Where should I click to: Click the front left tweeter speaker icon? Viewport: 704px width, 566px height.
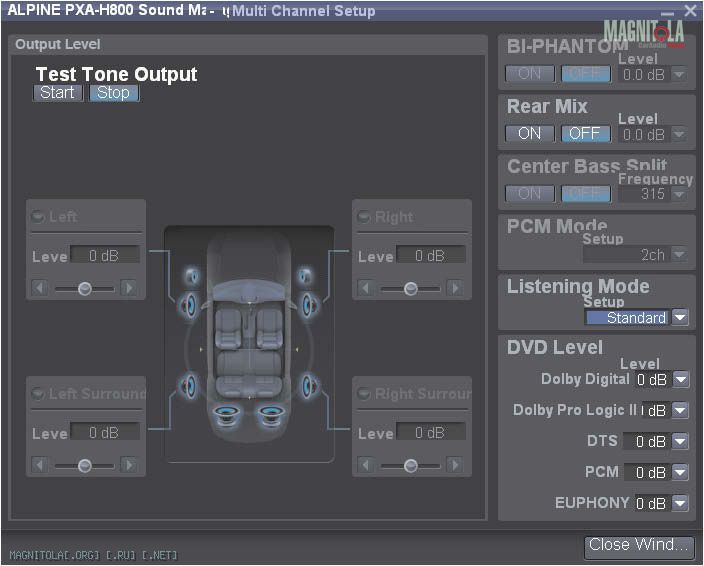point(193,275)
